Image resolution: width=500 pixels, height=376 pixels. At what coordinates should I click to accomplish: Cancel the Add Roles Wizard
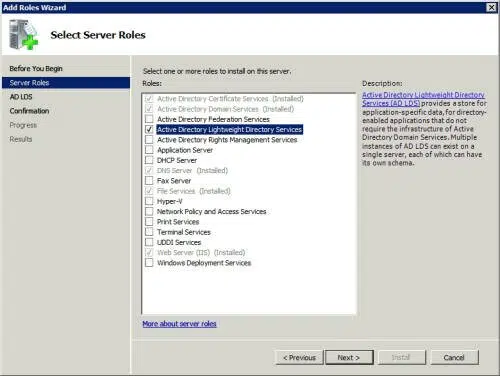(454, 358)
